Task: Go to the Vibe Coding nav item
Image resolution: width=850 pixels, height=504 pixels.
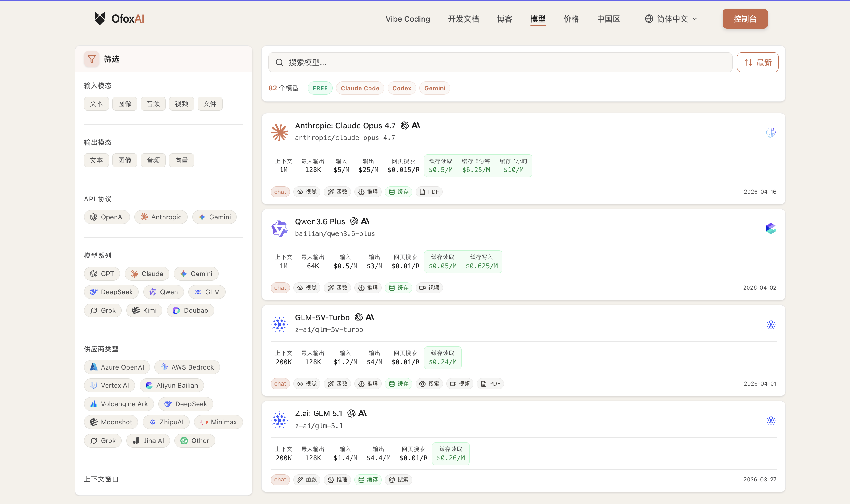Action: 407,19
